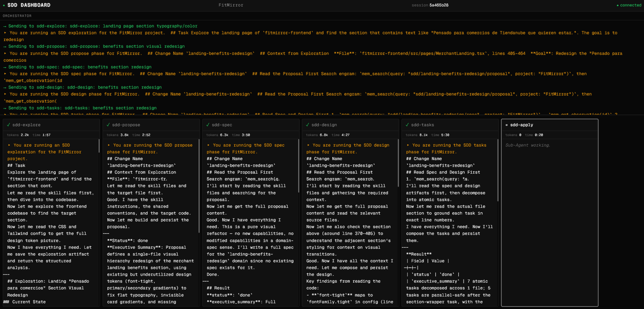Click 'time 3:50' stat on sdd-spec
The image size is (644, 309).
(241, 135)
